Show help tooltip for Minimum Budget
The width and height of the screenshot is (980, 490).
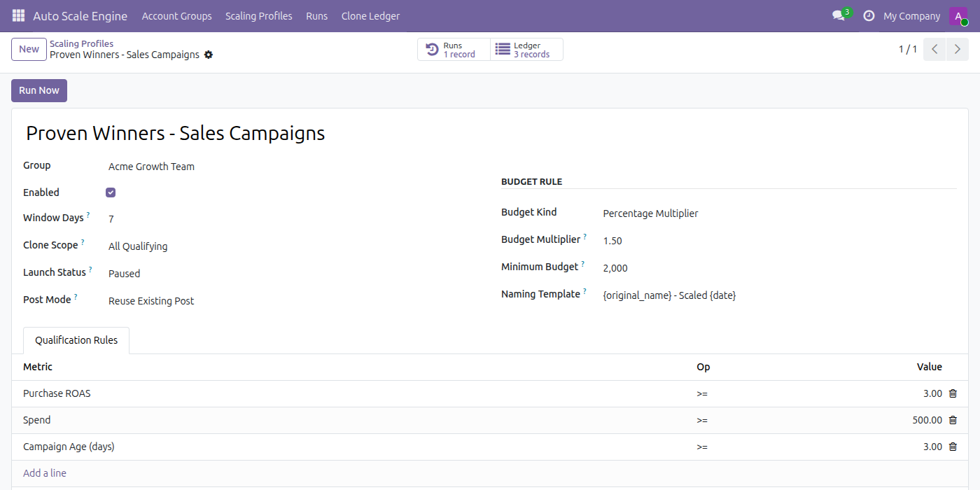pyautogui.click(x=583, y=264)
